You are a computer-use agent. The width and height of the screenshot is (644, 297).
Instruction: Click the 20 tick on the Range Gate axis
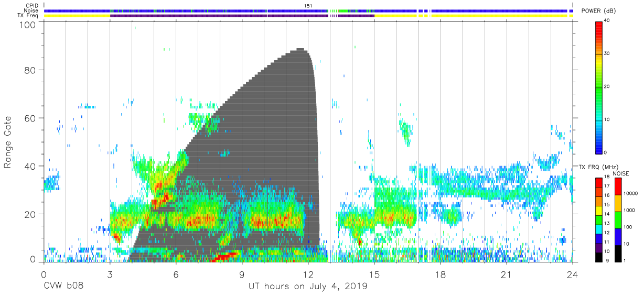[x=30, y=214]
